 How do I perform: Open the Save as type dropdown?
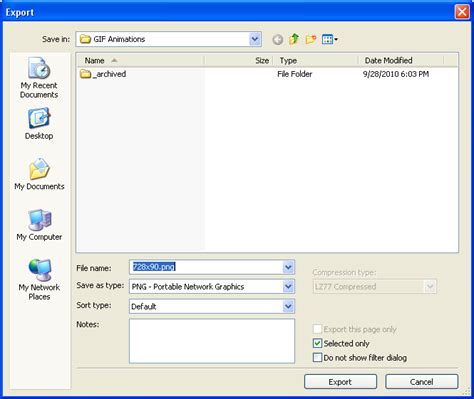288,286
